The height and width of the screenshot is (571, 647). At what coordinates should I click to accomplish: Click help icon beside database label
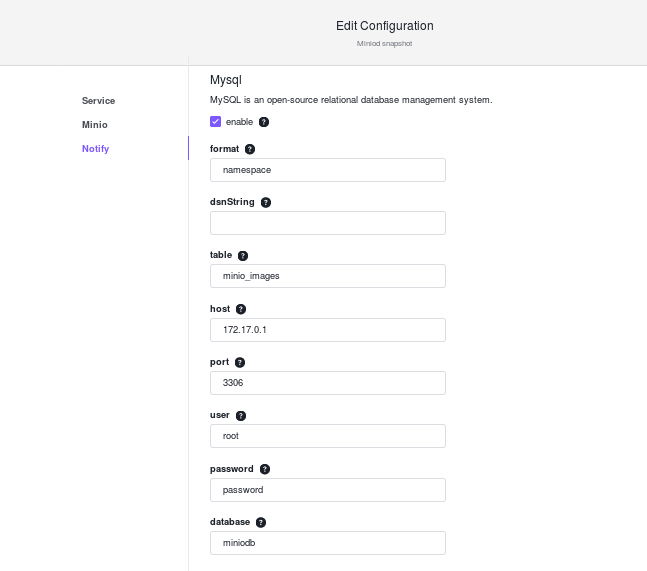tap(261, 522)
